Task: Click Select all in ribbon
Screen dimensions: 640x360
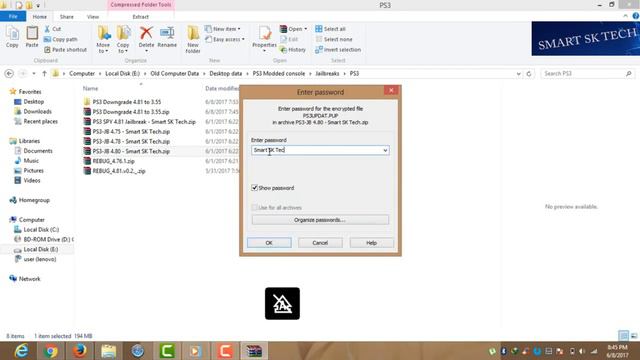Action: (330, 29)
